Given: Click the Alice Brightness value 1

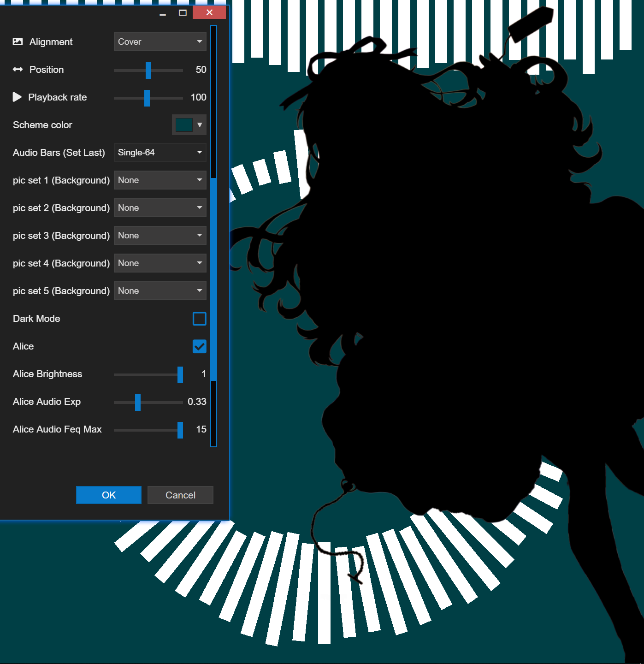Looking at the screenshot, I should click(x=204, y=374).
